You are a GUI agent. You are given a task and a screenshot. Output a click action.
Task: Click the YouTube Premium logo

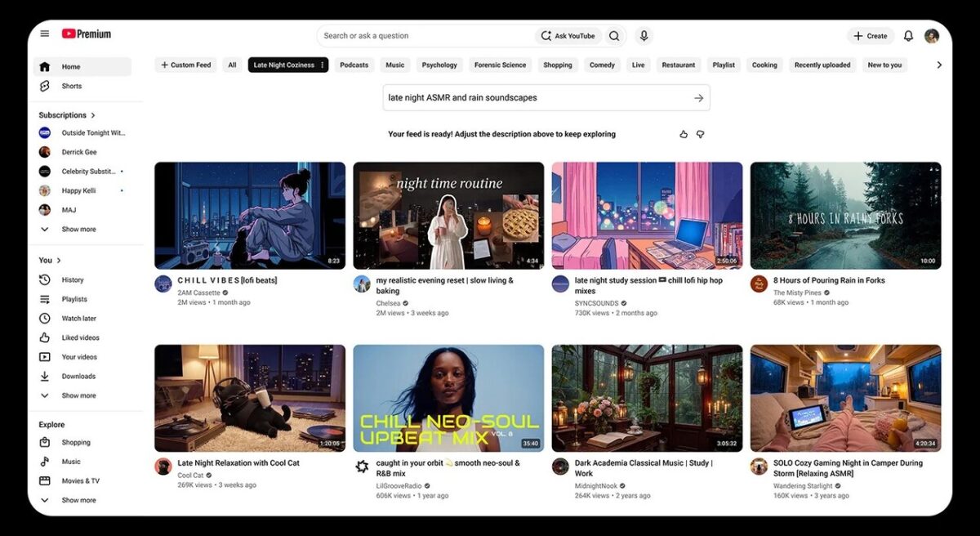(x=87, y=33)
